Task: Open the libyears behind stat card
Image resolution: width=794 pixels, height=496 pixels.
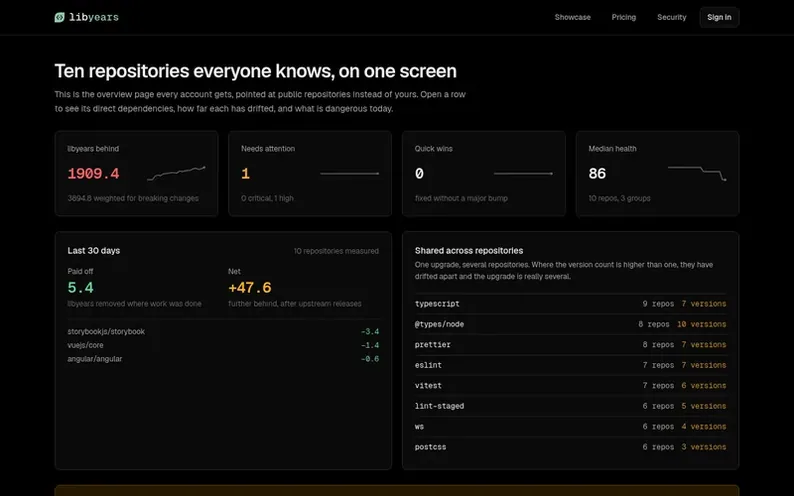Action: click(x=137, y=174)
